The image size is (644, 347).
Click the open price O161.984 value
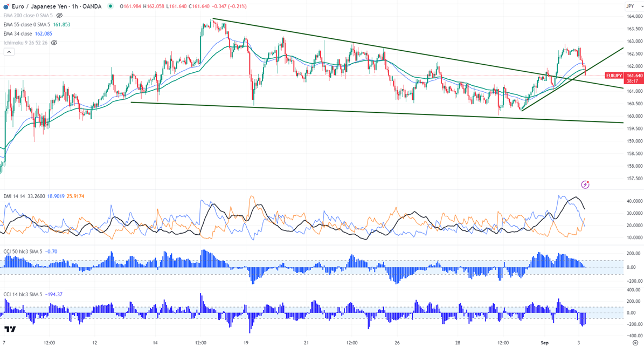point(130,6)
